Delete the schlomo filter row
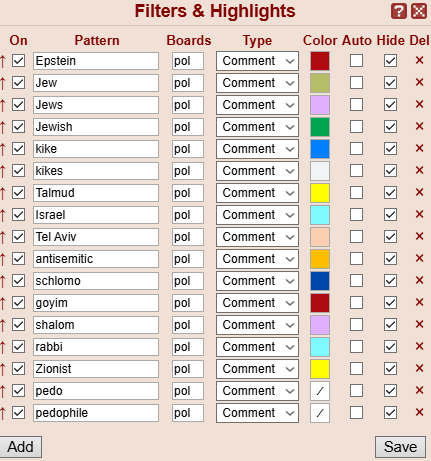Image resolution: width=431 pixels, height=461 pixels. [419, 280]
